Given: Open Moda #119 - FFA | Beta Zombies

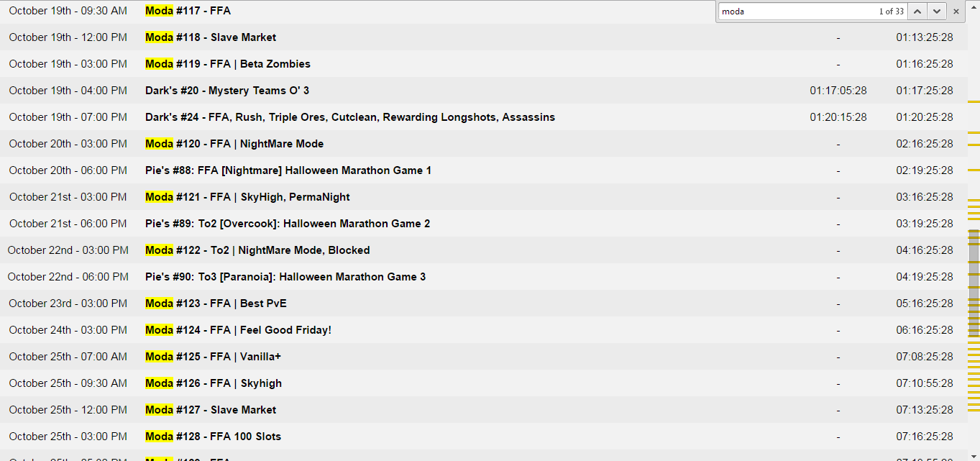Looking at the screenshot, I should pos(227,64).
